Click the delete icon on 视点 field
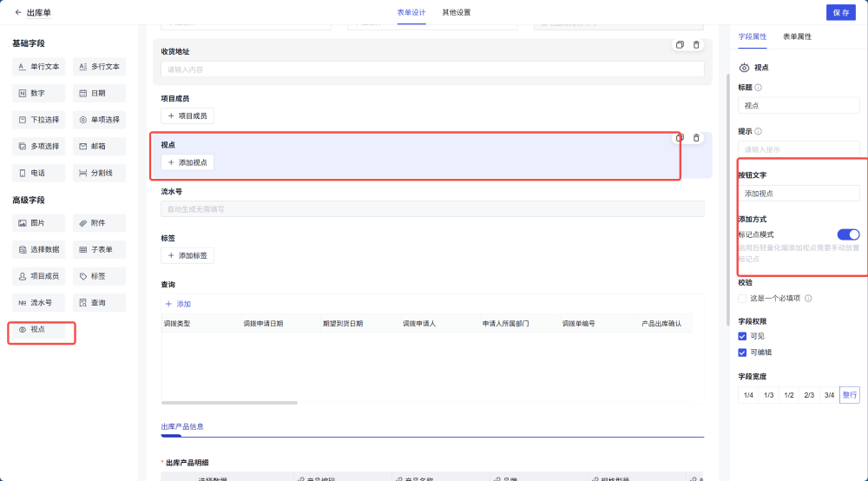 (x=696, y=138)
